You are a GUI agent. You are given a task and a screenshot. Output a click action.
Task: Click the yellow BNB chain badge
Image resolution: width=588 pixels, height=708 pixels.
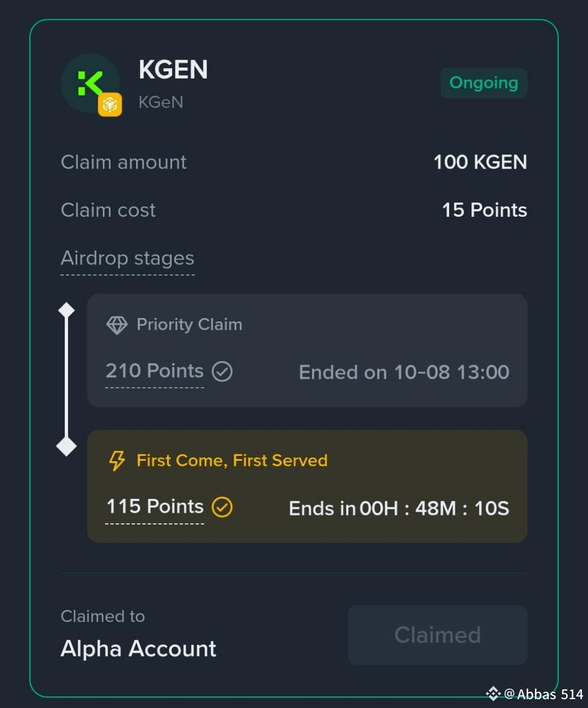[110, 105]
